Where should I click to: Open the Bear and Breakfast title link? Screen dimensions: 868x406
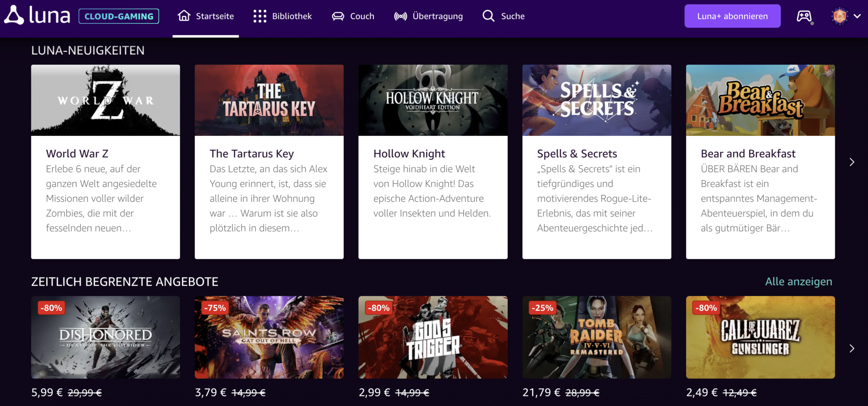pyautogui.click(x=748, y=154)
